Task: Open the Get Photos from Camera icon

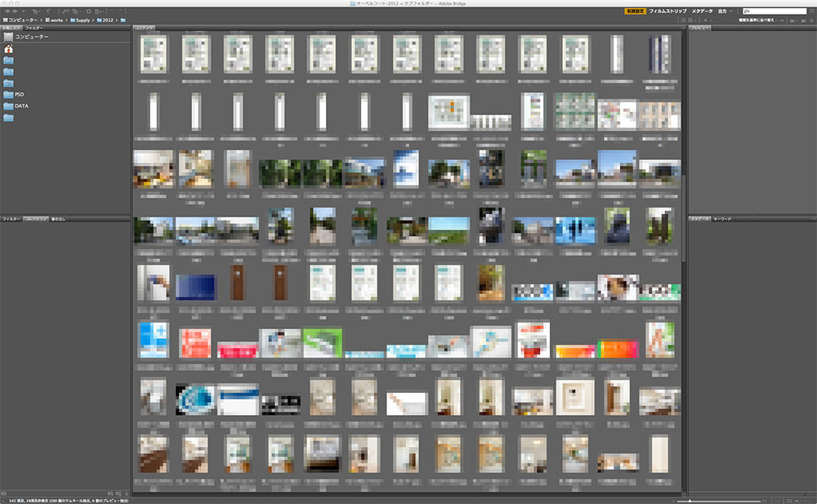Action: click(x=65, y=11)
